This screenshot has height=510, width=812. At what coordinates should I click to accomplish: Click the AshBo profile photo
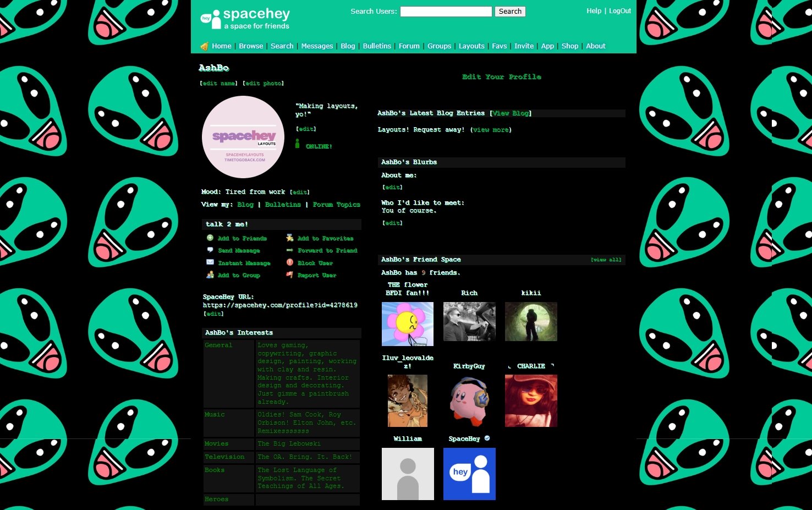[244, 137]
